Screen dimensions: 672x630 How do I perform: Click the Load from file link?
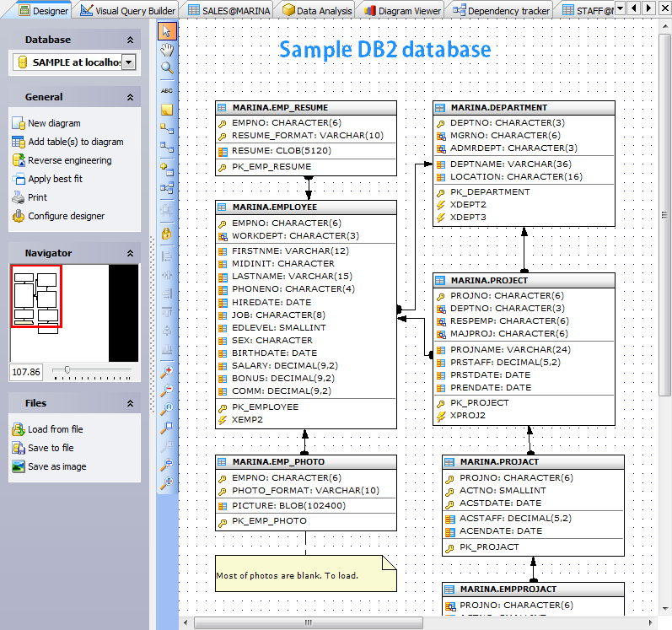tap(56, 429)
